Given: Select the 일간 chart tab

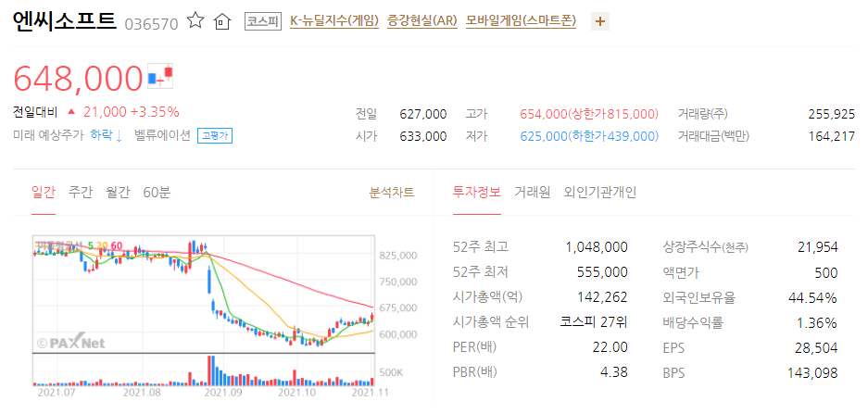Looking at the screenshot, I should click(44, 193).
